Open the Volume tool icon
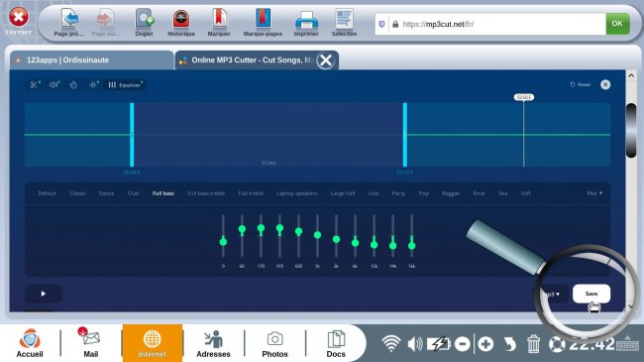This screenshot has height=362, width=644. click(54, 84)
